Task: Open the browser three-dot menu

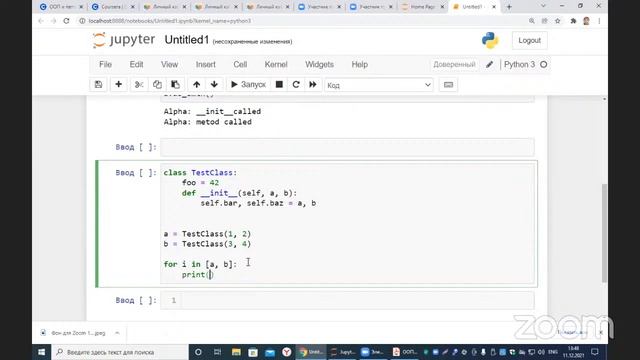Action: point(599,21)
